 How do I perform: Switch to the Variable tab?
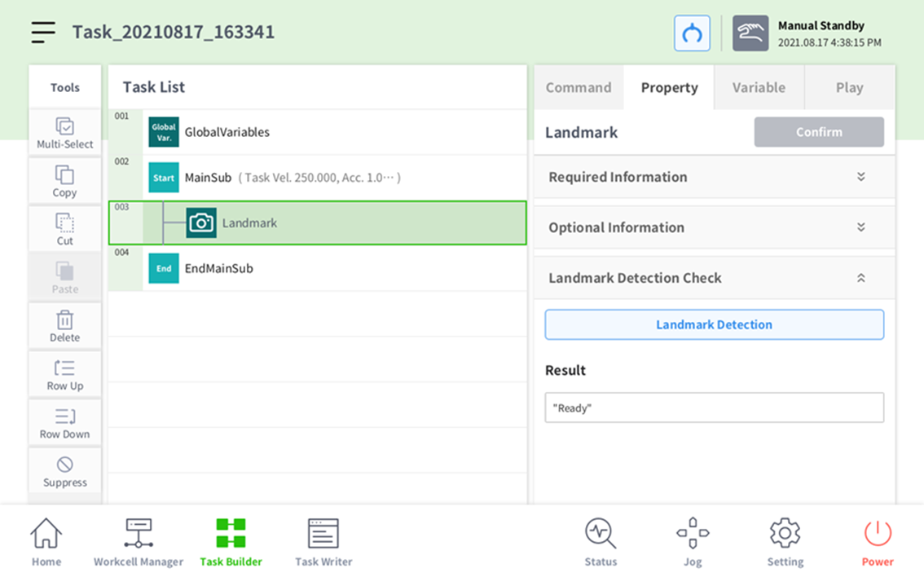pos(759,87)
